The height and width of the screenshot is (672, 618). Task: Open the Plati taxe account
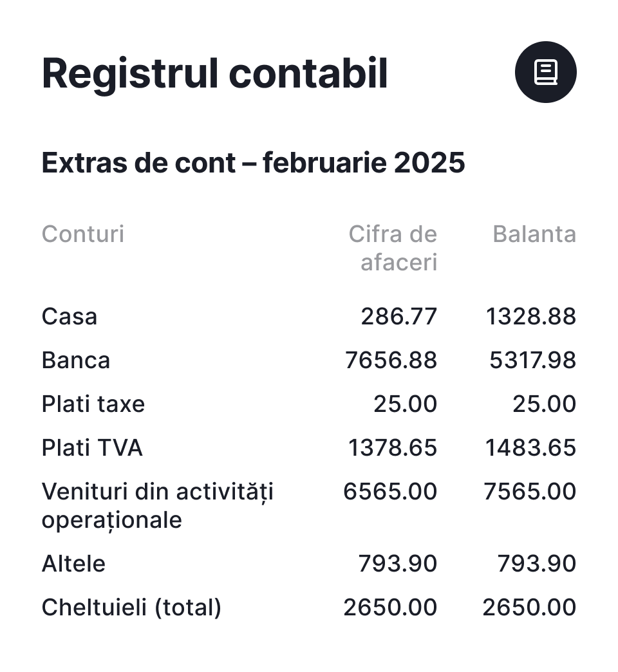pyautogui.click(x=93, y=404)
